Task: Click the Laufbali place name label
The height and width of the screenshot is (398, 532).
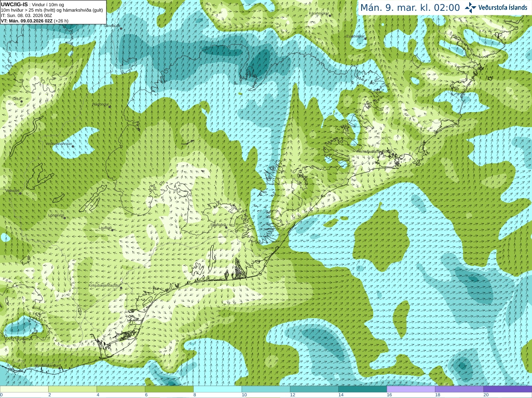Action: click(x=105, y=227)
